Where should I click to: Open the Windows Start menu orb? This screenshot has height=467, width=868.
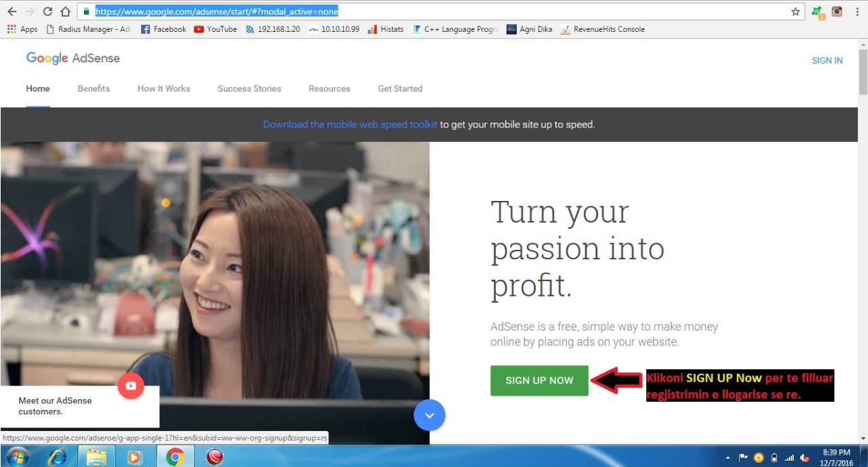(x=18, y=457)
